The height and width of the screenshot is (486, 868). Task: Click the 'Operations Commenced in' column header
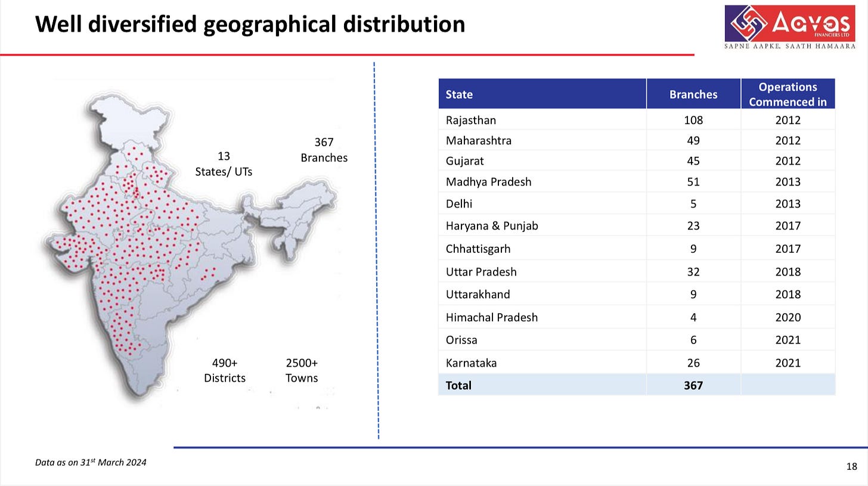coord(788,94)
